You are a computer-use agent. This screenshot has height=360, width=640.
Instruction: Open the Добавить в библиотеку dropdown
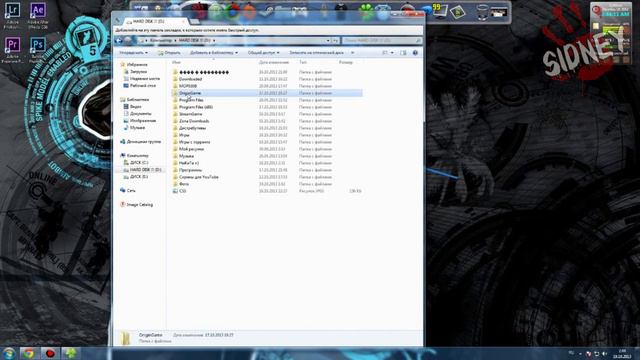click(214, 53)
